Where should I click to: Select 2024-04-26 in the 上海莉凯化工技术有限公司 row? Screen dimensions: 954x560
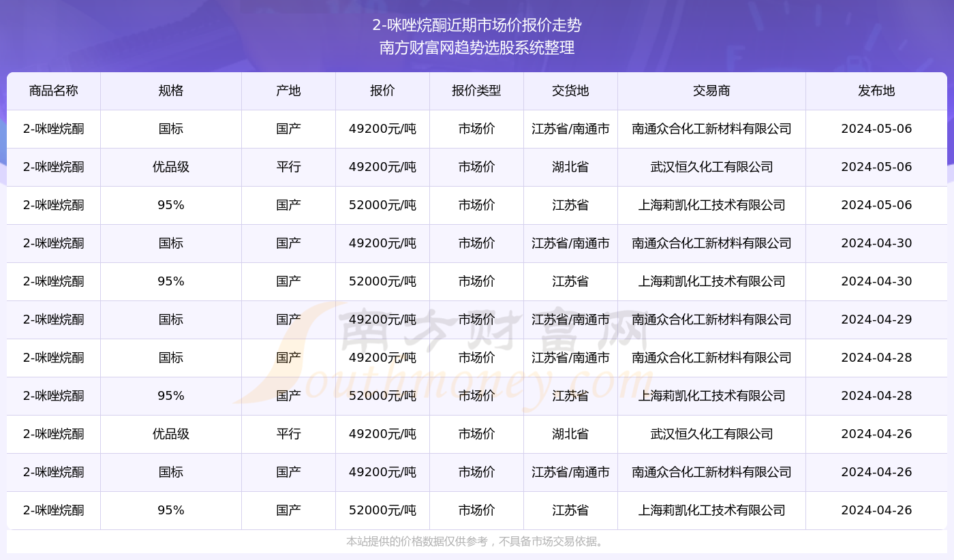[876, 510]
